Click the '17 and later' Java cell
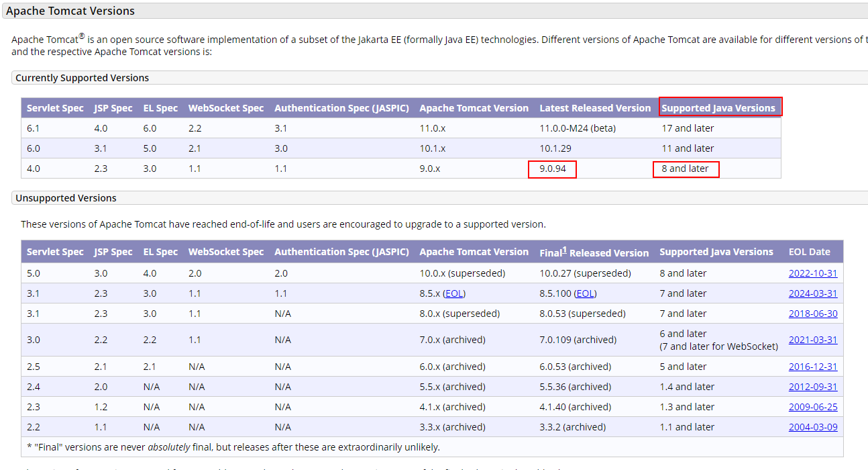868x470 pixels. pos(688,128)
